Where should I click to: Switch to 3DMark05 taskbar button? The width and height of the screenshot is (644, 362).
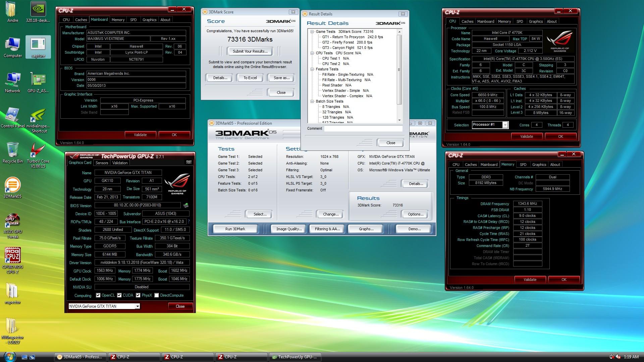[80, 357]
